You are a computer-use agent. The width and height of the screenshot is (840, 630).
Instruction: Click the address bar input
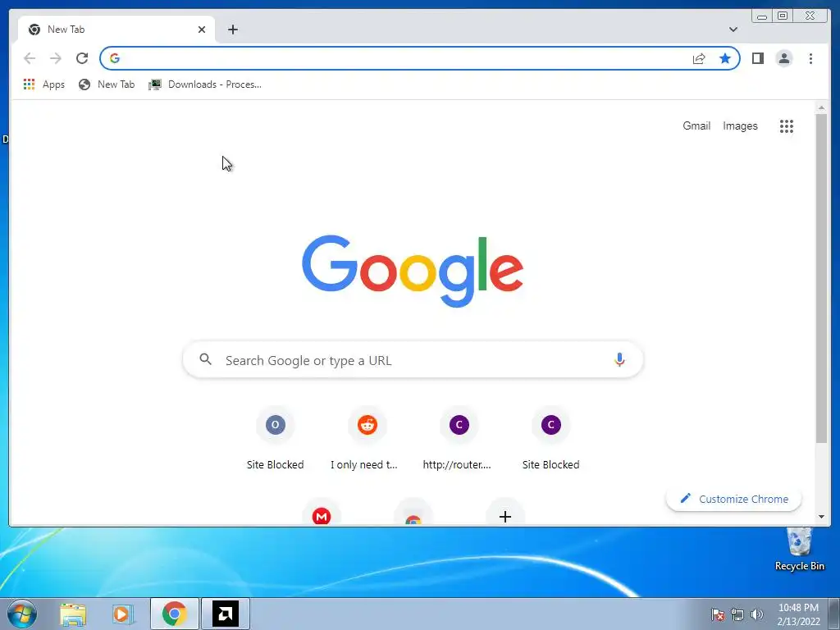[404, 58]
